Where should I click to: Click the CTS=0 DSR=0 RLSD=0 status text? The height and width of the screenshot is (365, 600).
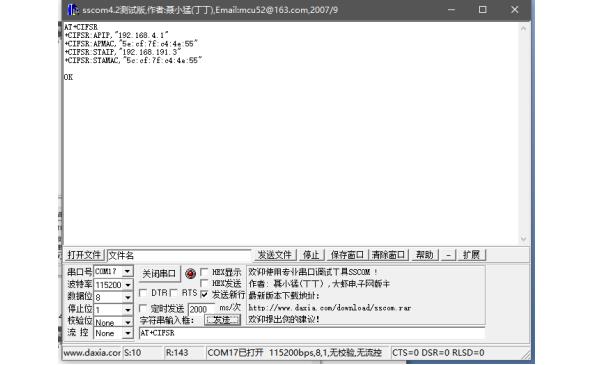click(438, 353)
